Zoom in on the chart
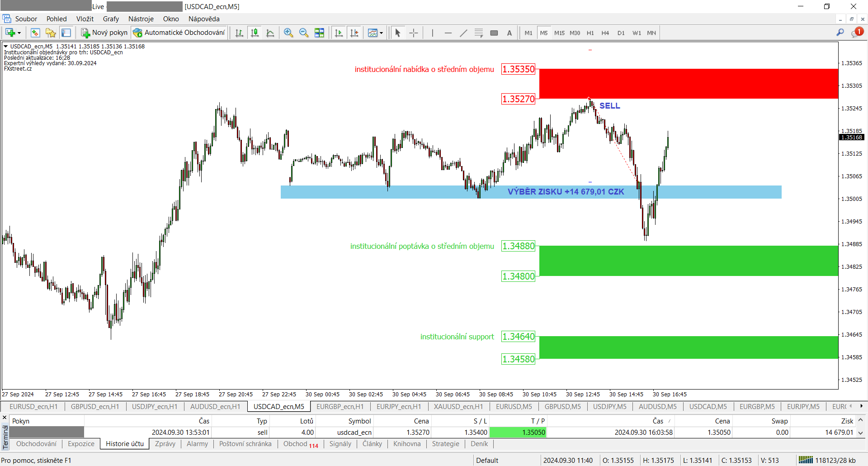The image size is (868, 466). click(288, 33)
